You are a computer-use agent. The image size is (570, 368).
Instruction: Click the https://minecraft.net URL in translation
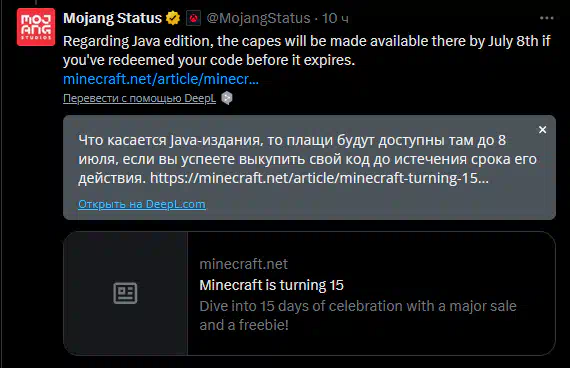[319, 178]
